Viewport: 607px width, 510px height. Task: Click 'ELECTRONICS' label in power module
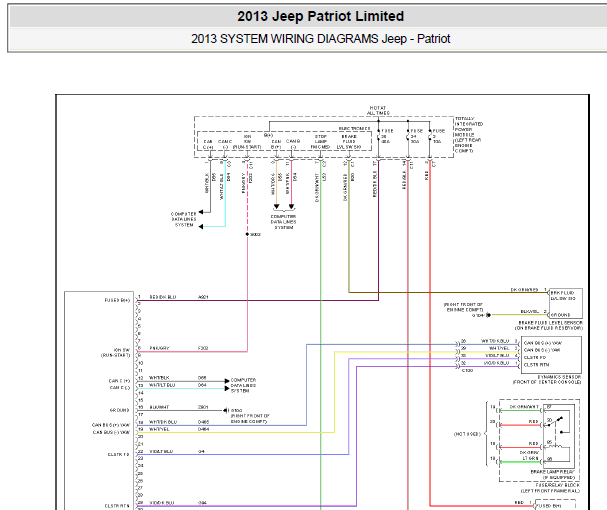click(x=354, y=128)
